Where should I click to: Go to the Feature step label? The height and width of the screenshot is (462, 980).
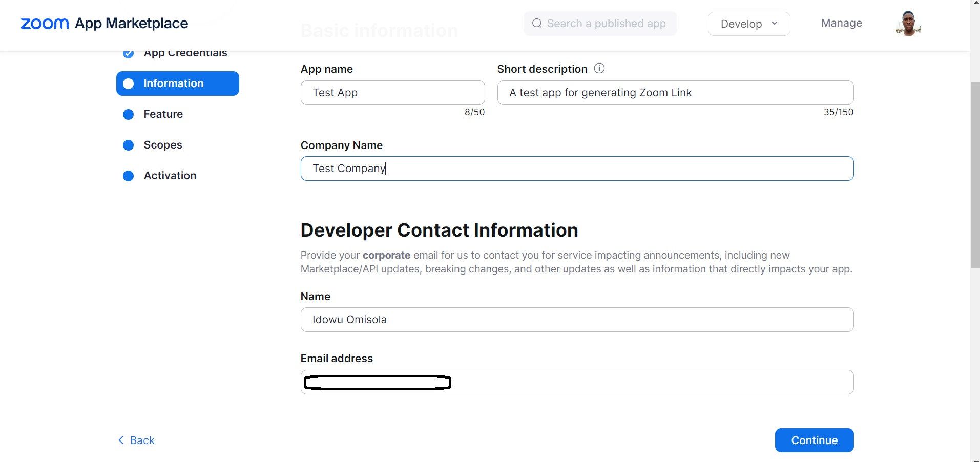click(x=163, y=114)
